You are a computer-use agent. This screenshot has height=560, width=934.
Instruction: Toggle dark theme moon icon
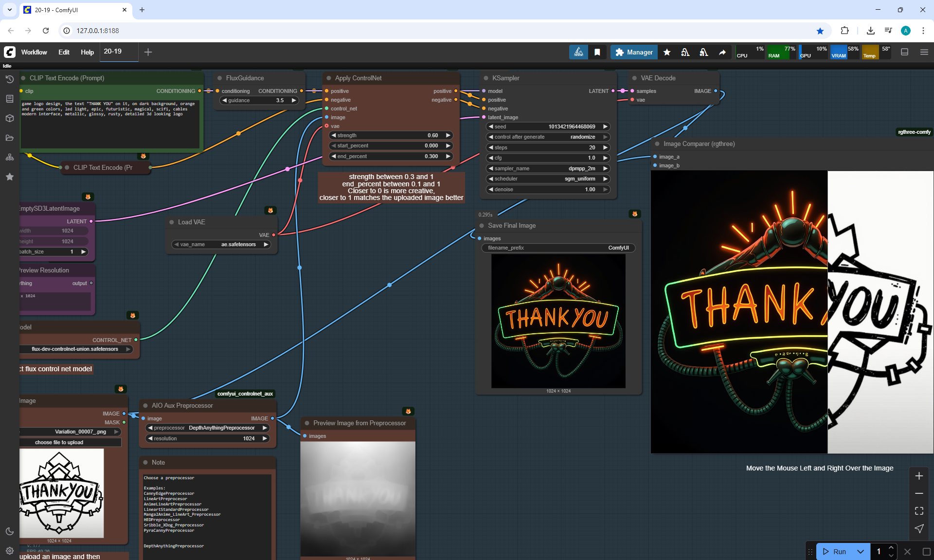click(x=9, y=531)
